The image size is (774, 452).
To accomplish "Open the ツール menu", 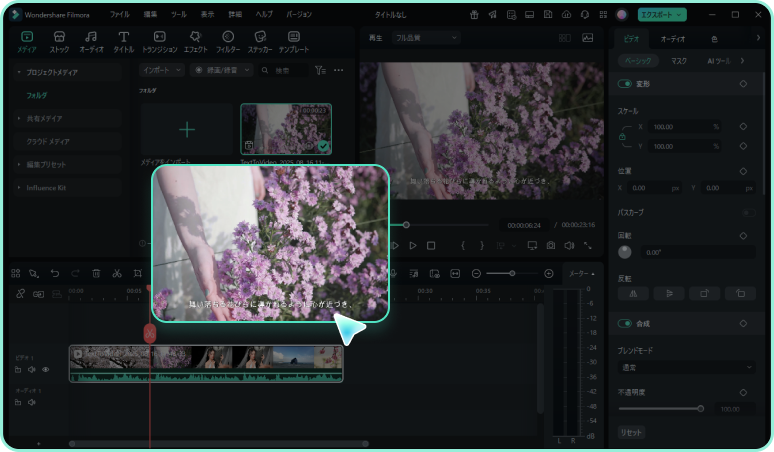I will tap(179, 14).
